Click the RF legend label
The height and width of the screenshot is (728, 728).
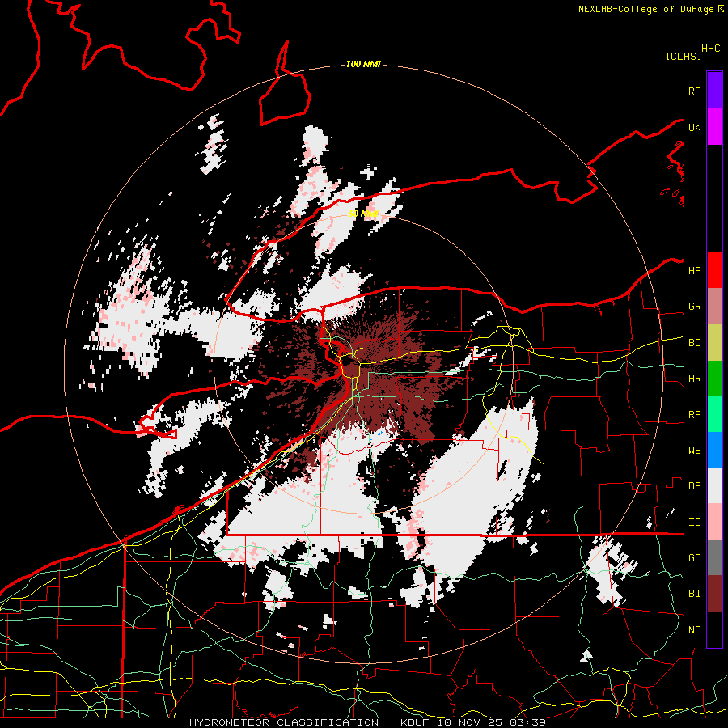[x=695, y=91]
